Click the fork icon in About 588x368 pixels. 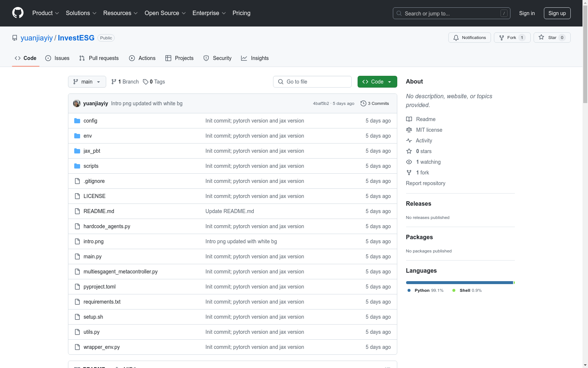click(x=409, y=173)
